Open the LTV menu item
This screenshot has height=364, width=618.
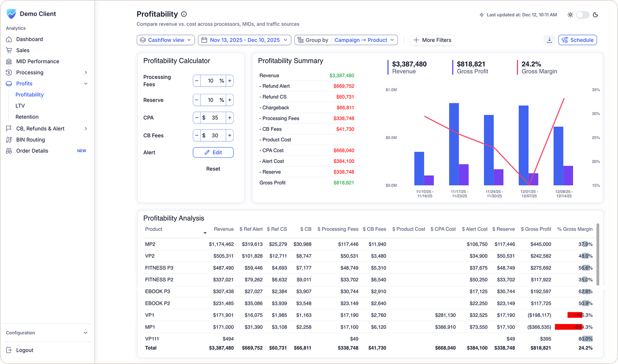pyautogui.click(x=20, y=106)
